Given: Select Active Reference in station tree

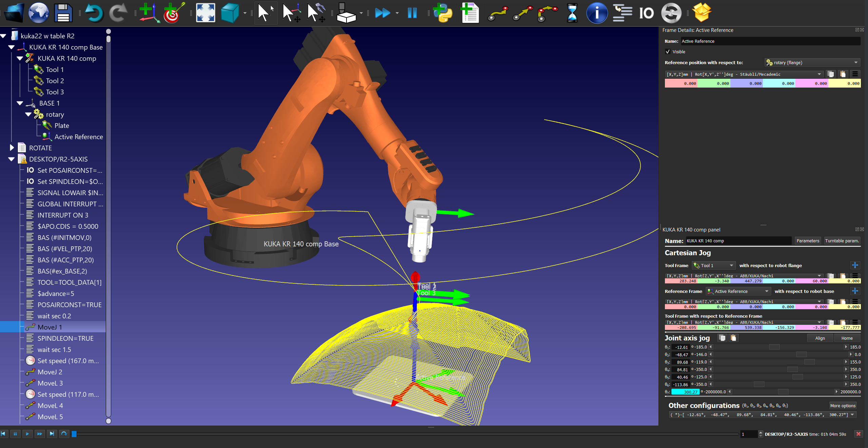Looking at the screenshot, I should click(78, 137).
